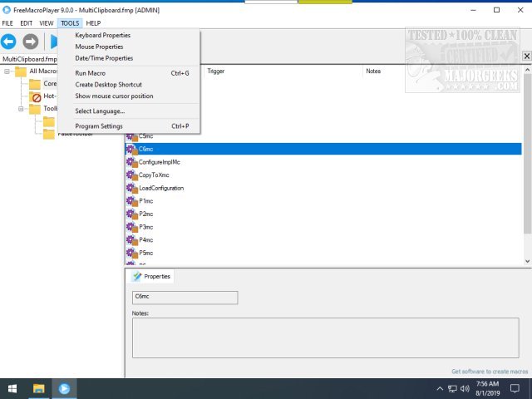Follow Get software to create macros link
Viewport: 532px width, 399px height.
pyautogui.click(x=490, y=372)
